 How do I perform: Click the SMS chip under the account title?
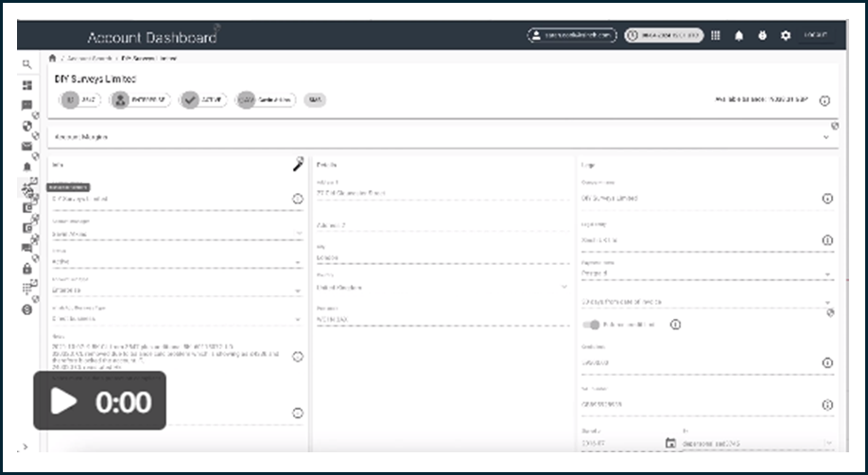coord(315,100)
